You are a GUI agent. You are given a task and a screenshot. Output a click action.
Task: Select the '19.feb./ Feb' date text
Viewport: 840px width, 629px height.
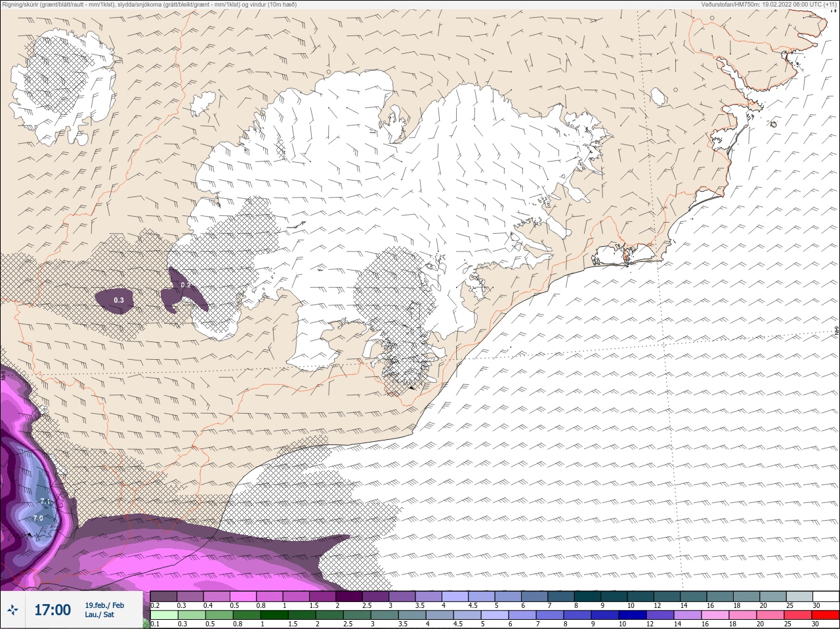click(104, 605)
